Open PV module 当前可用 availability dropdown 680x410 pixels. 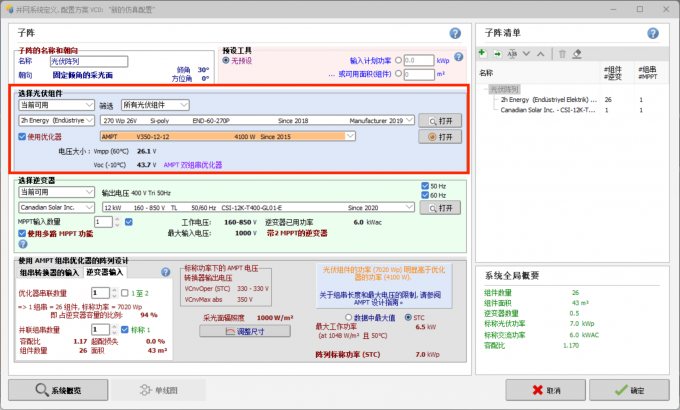(56, 105)
